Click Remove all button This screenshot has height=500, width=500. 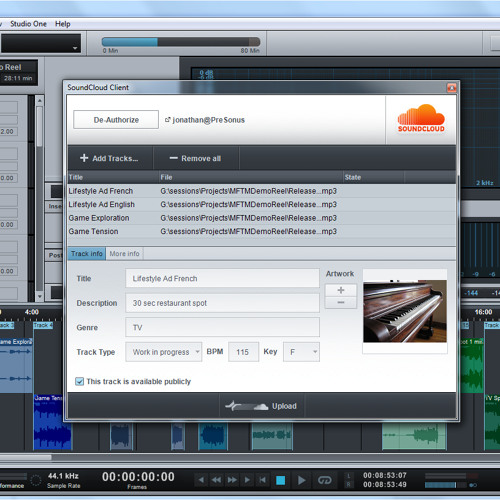pos(195,158)
